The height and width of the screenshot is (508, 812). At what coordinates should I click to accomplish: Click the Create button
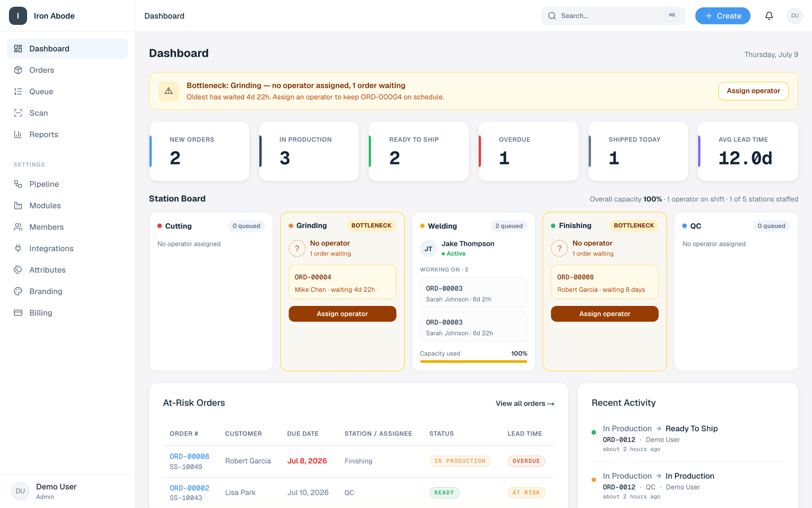coord(723,16)
